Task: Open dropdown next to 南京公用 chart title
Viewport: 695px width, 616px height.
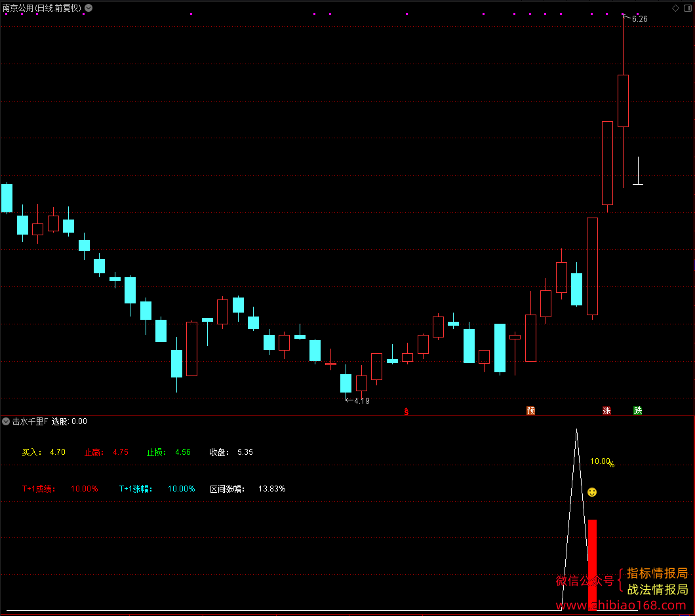Action: 89,8
